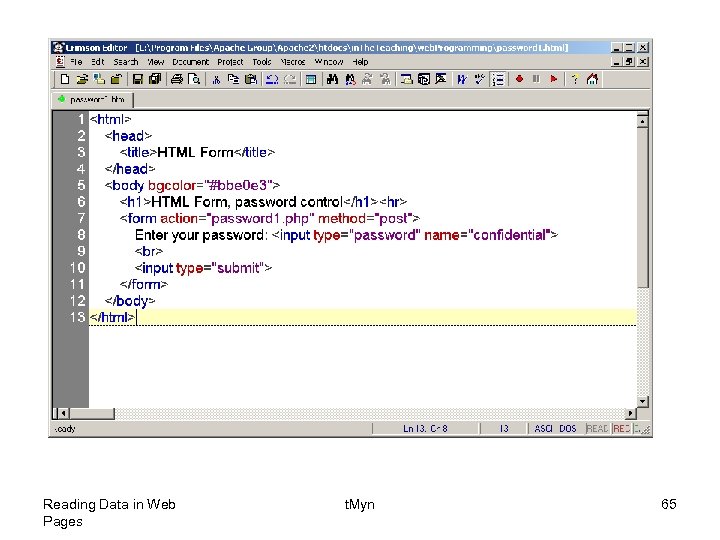Click the ASCII encoding status bar entry

(543, 428)
